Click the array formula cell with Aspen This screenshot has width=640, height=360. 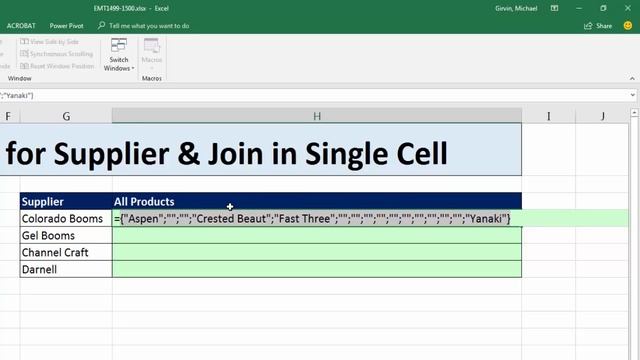pos(317,219)
